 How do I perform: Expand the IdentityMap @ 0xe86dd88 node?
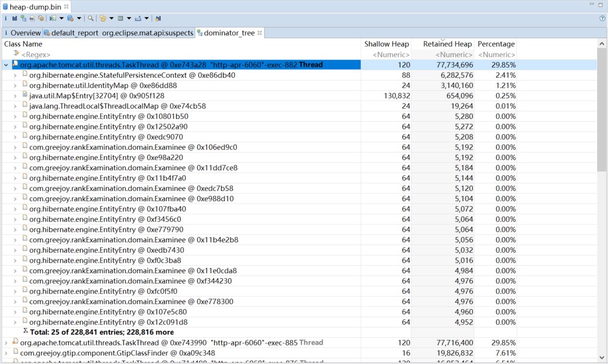coord(15,86)
